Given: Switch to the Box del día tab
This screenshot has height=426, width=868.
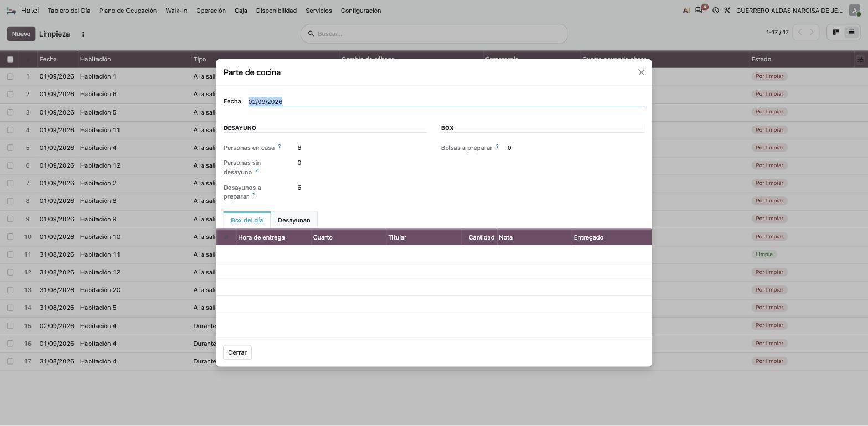Looking at the screenshot, I should pos(247,220).
